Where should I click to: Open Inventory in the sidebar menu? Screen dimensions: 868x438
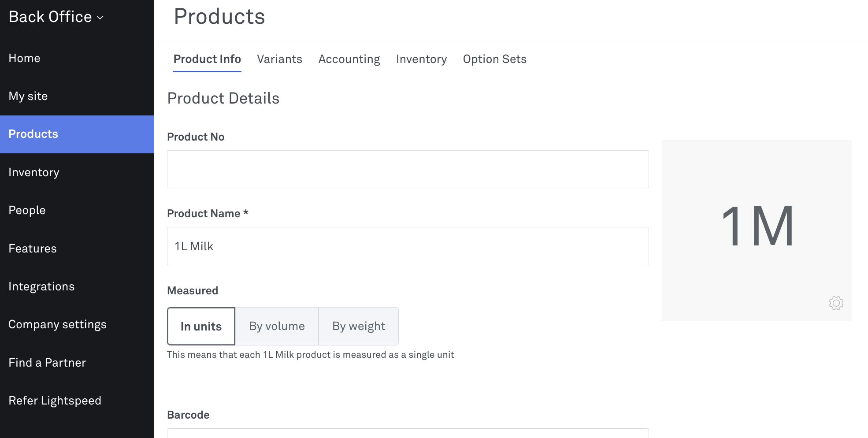(x=34, y=172)
